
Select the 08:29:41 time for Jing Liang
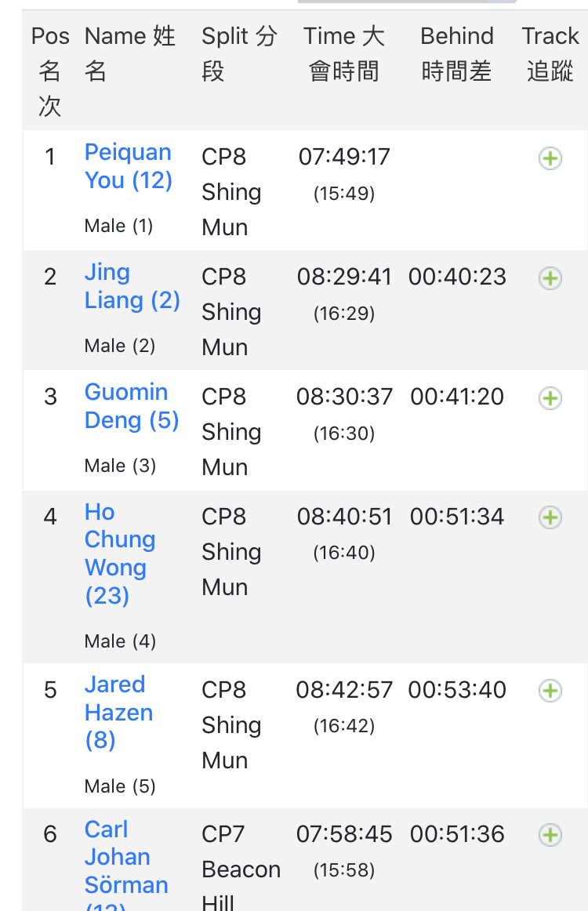pos(344,277)
